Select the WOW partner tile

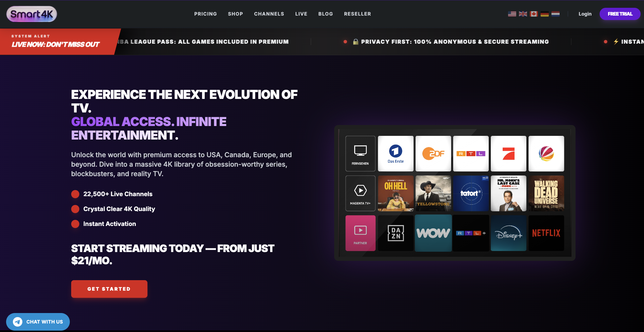[x=433, y=233]
